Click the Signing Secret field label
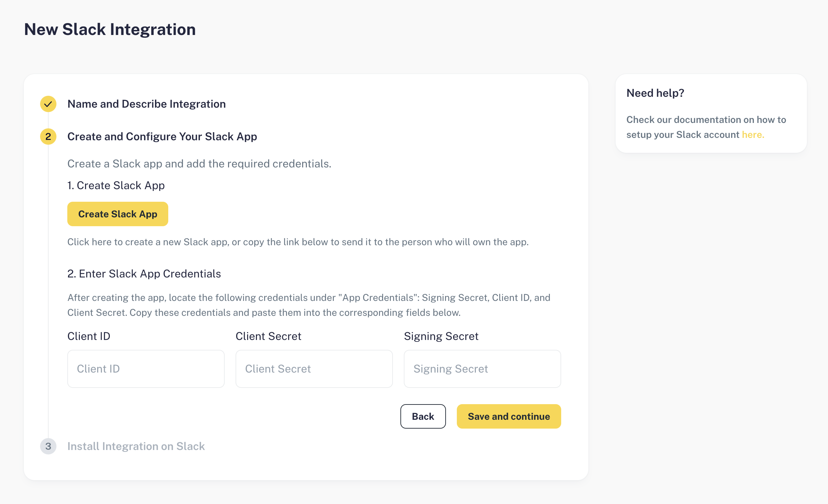 441,336
